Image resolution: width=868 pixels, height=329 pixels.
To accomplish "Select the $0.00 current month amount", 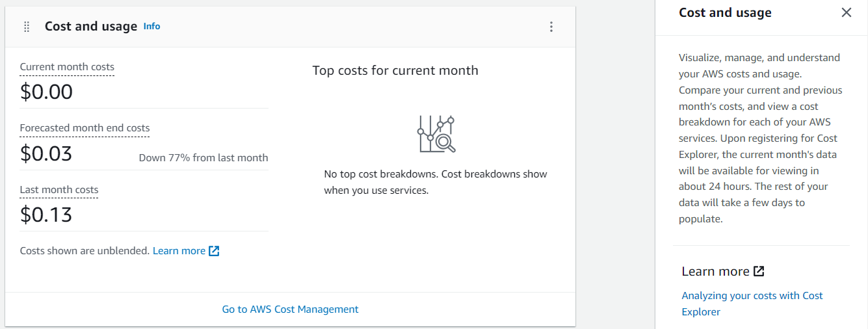I will coord(46,92).
